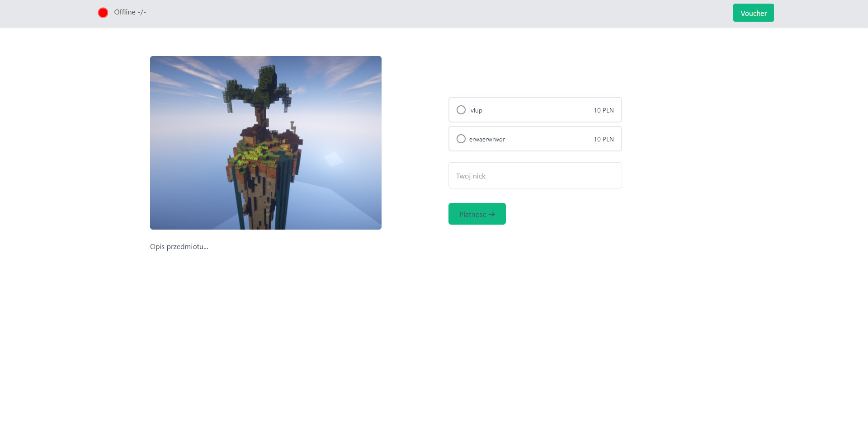Select the erwaerwrwqr radio button
Viewport: 868px width, 428px height.
[x=461, y=139]
